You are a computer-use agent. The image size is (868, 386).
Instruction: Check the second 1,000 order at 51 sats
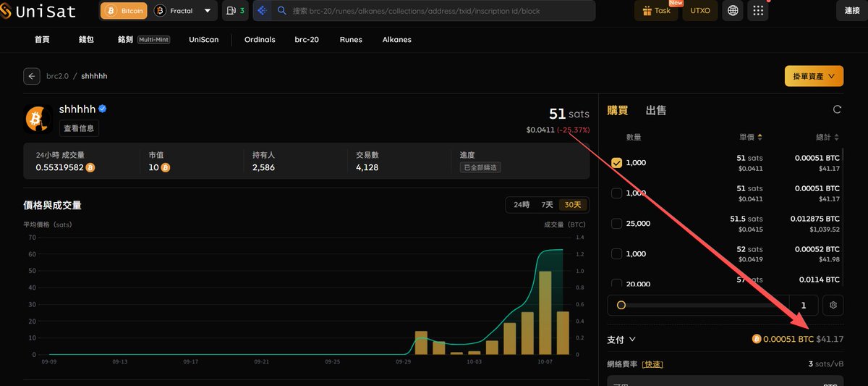point(617,193)
